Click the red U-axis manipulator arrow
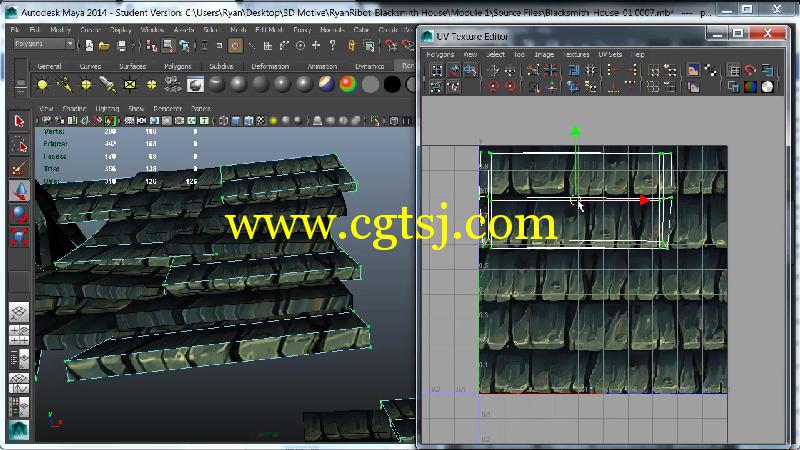This screenshot has width=800, height=450. [644, 200]
